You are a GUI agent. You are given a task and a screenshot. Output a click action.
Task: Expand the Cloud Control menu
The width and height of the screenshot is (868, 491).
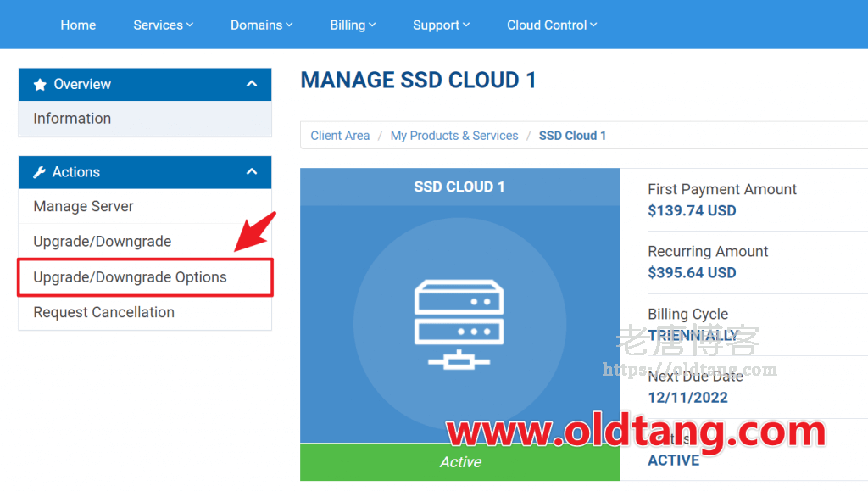click(552, 25)
